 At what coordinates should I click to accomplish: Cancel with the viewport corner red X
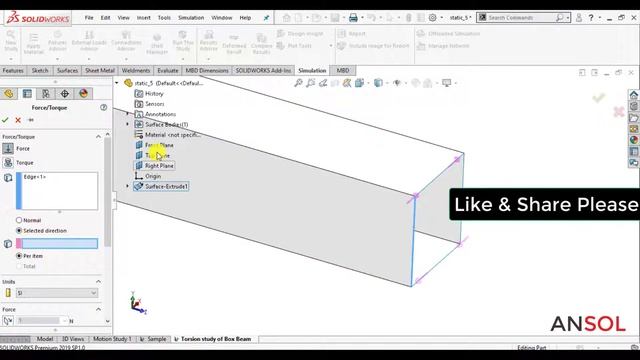pos(619,111)
